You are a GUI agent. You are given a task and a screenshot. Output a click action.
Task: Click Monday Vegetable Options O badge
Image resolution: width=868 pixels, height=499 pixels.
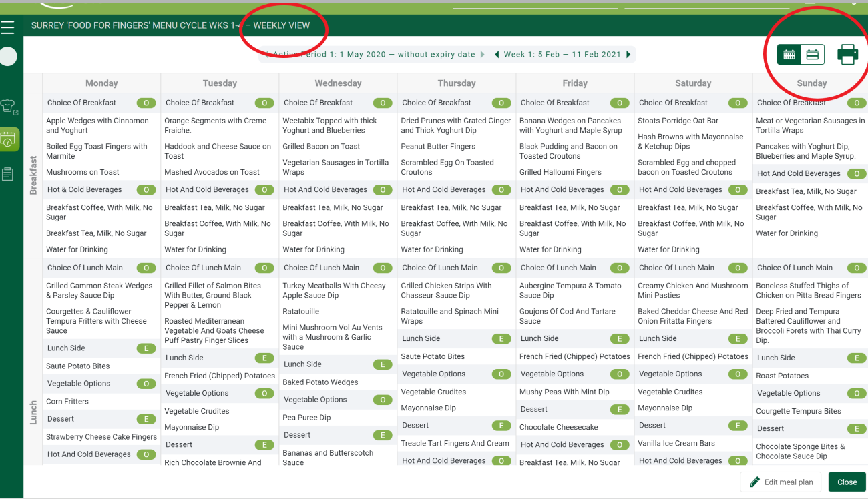146,384
